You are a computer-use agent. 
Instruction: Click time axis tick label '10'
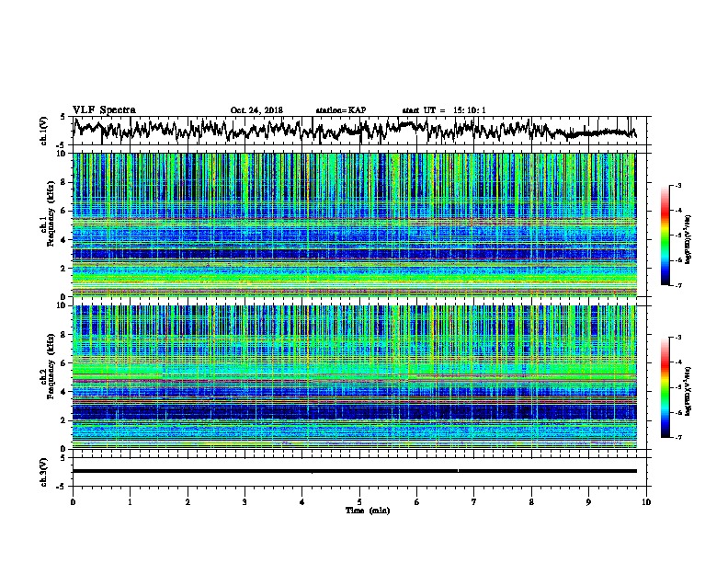click(646, 502)
